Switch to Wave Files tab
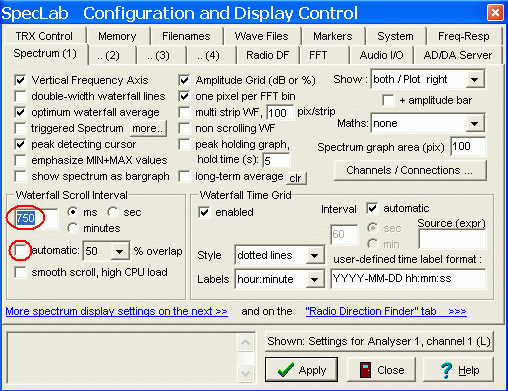 [261, 36]
